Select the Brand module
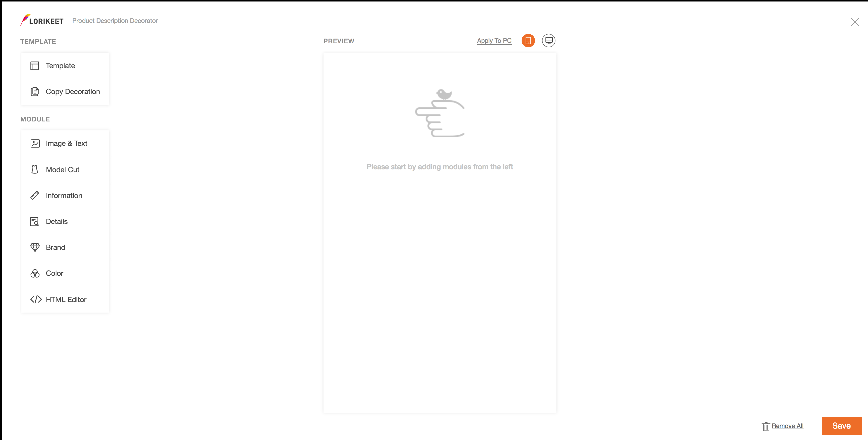Screen dimensions: 868x440 (x=55, y=247)
